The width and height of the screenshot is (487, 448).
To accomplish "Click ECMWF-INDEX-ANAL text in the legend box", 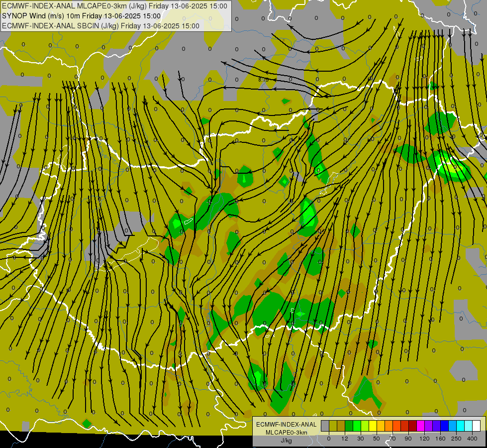I will click(286, 425).
